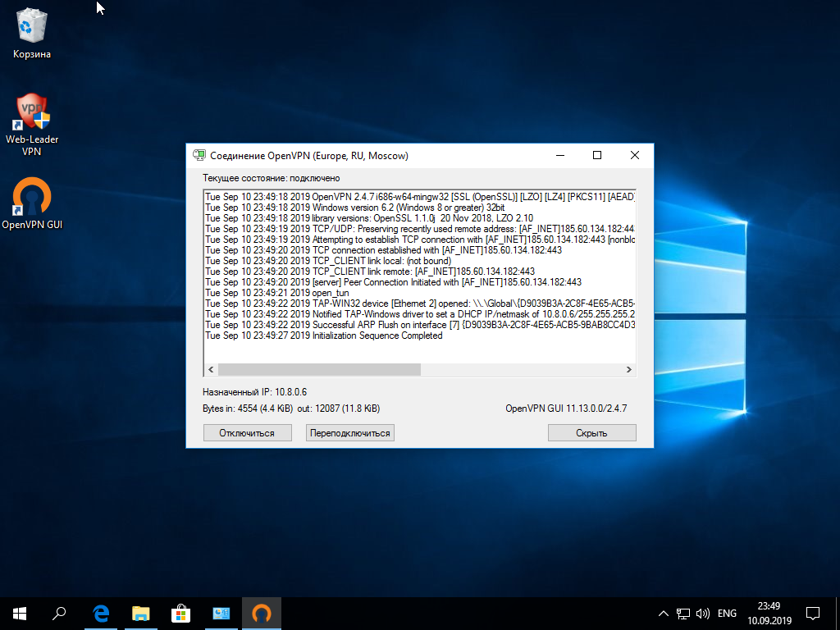The width and height of the screenshot is (840, 630).
Task: Click the Скрыть (Hide) button
Action: [x=592, y=433]
